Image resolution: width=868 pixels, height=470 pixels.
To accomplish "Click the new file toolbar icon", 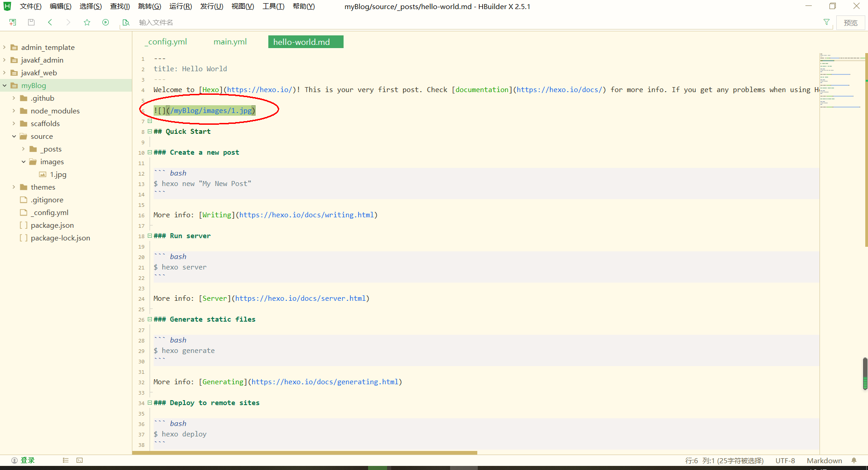I will coord(13,22).
